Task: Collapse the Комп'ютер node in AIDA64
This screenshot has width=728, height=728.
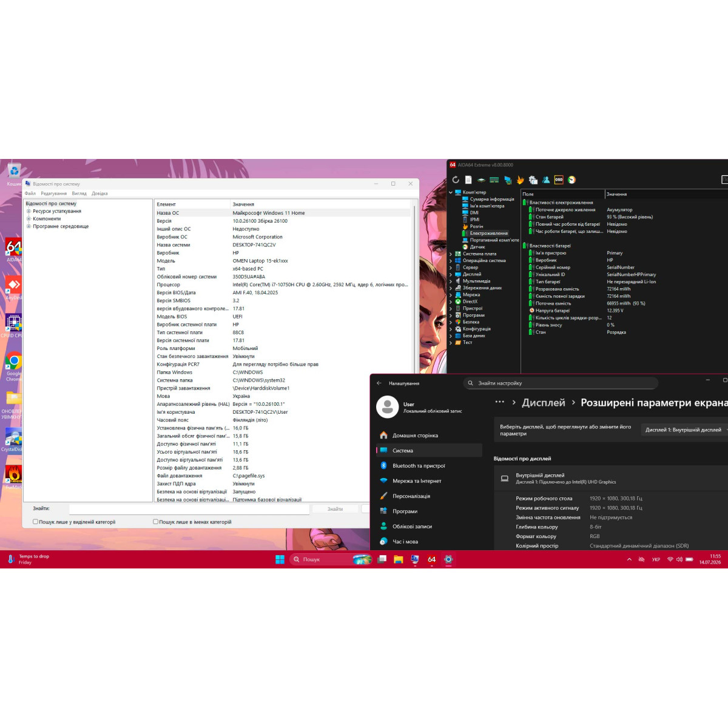Action: pyautogui.click(x=451, y=192)
